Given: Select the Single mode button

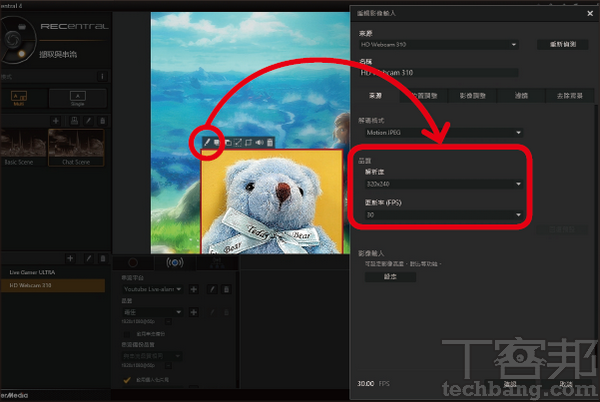Looking at the screenshot, I should pyautogui.click(x=78, y=98).
